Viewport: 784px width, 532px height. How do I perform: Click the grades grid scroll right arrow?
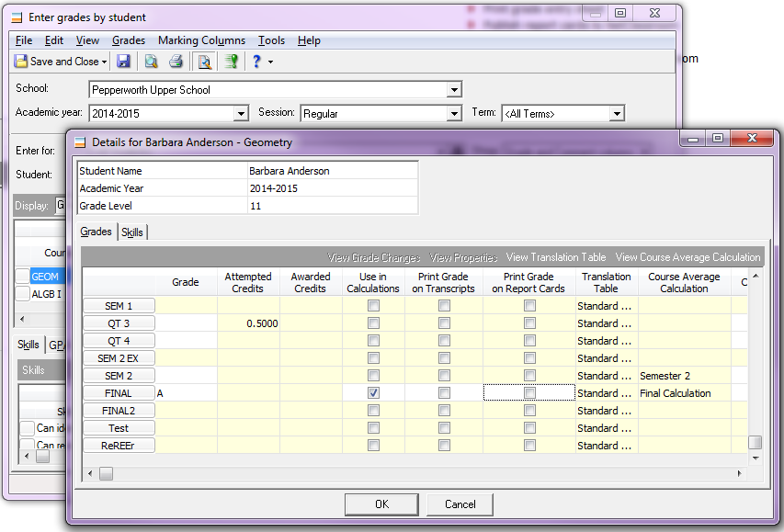pyautogui.click(x=740, y=473)
